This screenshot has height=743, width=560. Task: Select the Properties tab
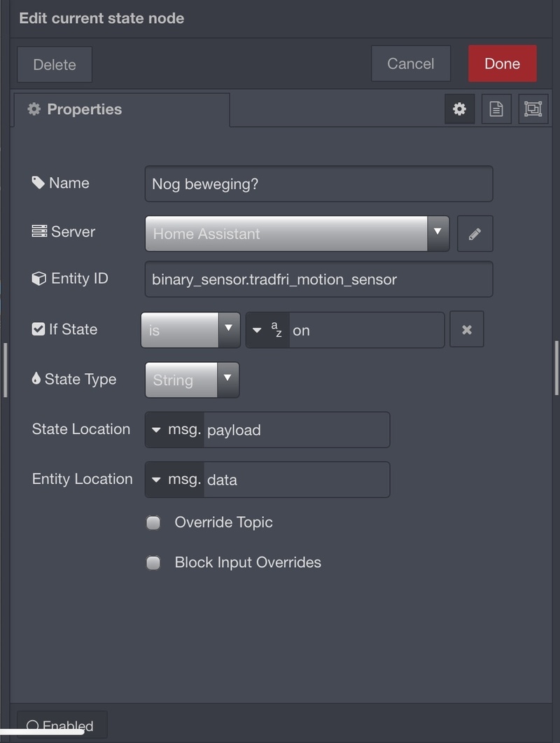(x=120, y=109)
